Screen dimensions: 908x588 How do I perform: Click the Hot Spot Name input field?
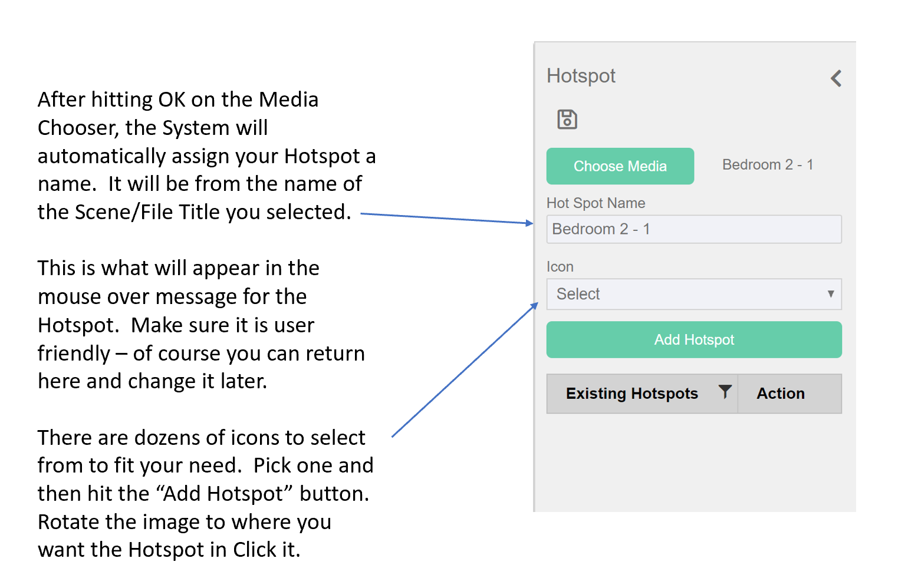694,229
